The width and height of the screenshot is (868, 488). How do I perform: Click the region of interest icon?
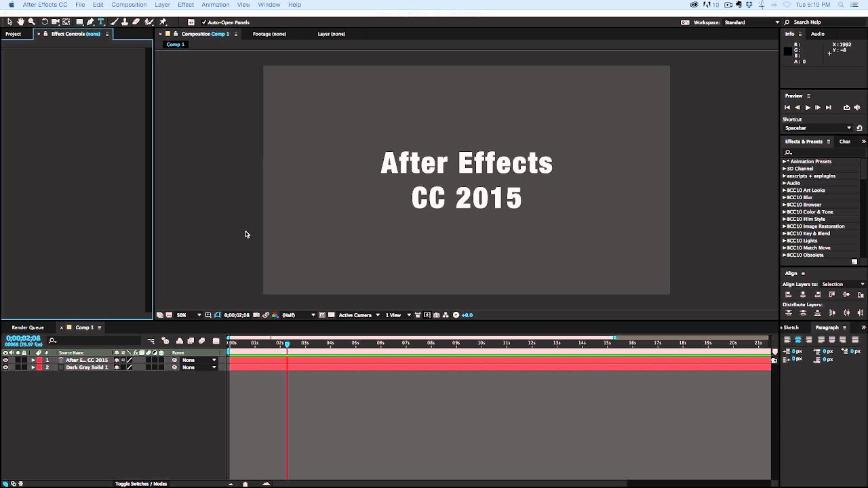322,315
